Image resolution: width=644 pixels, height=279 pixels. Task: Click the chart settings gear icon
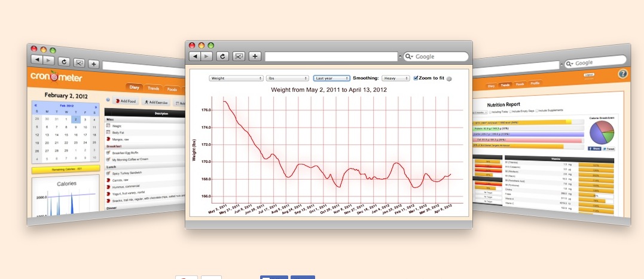449,78
